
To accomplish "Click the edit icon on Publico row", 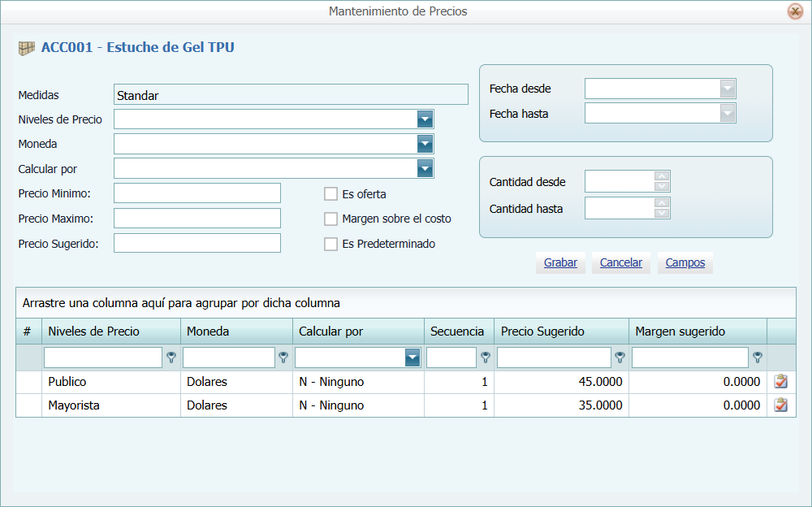I will point(781,382).
